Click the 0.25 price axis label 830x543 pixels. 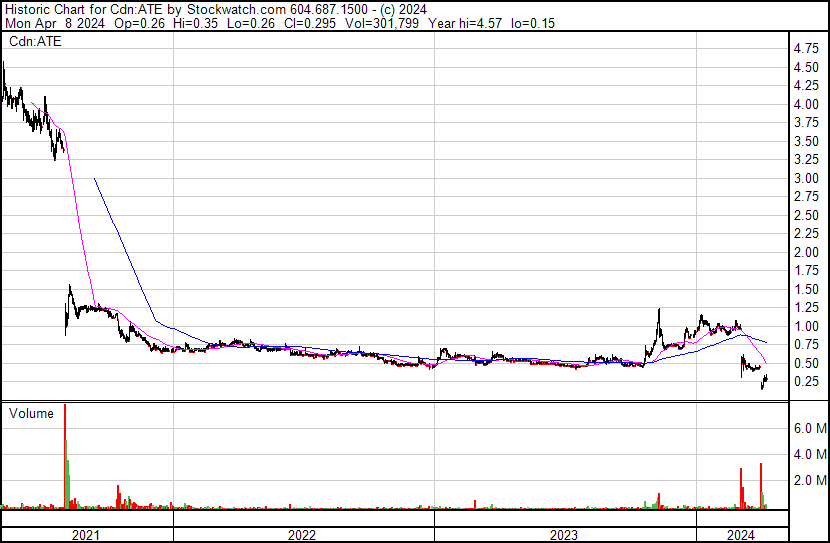pyautogui.click(x=806, y=382)
